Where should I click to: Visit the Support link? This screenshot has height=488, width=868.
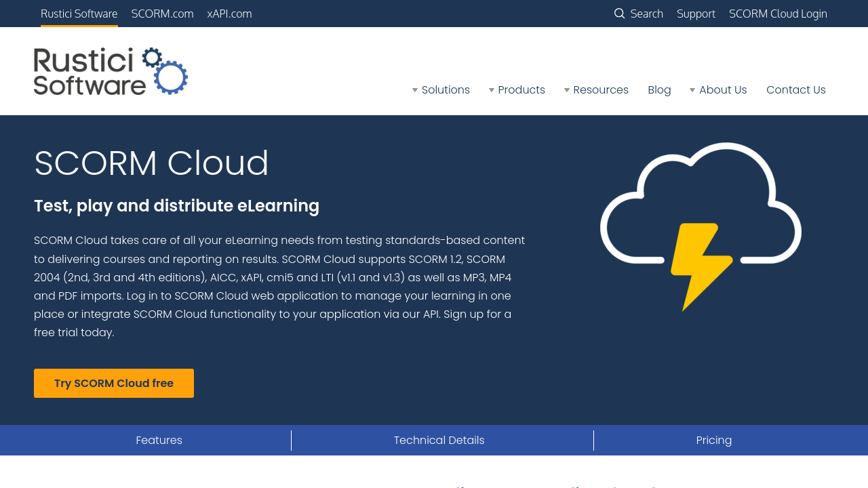[x=696, y=14]
